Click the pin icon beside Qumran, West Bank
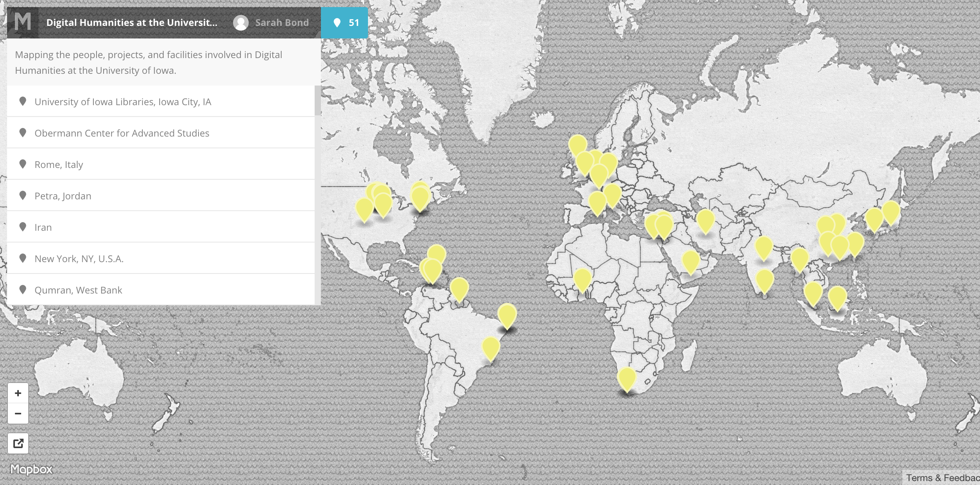The width and height of the screenshot is (980, 485). coord(22,290)
